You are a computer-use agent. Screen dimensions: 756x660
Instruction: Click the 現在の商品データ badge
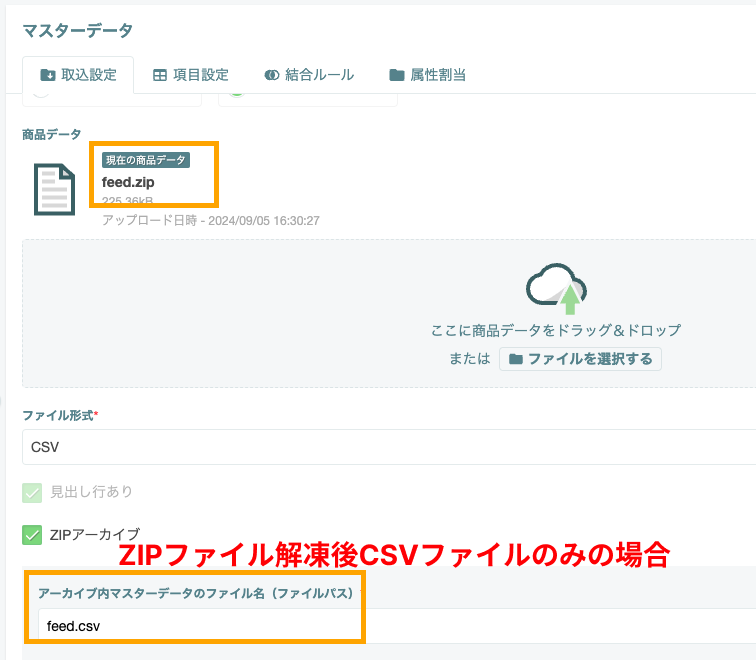146,160
